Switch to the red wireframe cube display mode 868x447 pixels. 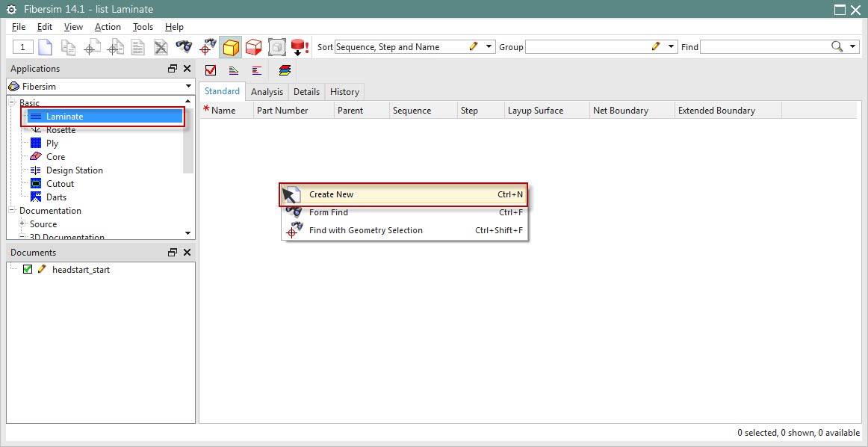point(254,46)
